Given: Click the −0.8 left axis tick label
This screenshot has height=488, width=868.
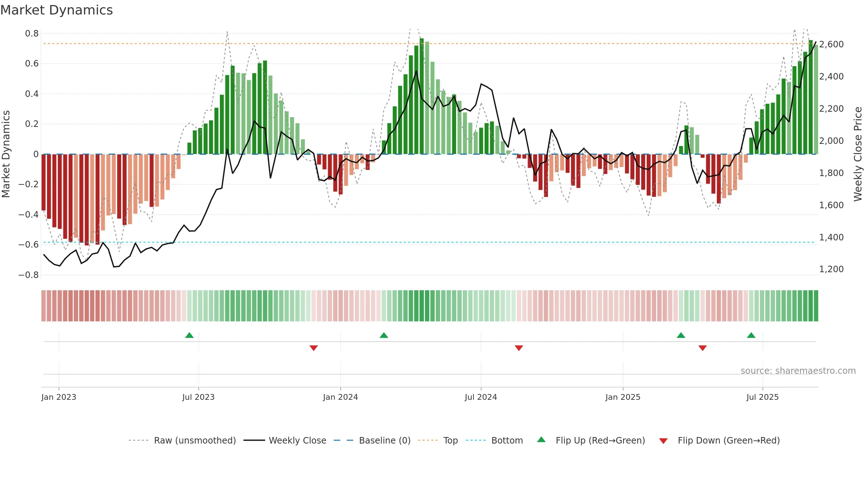Looking at the screenshot, I should [x=29, y=275].
